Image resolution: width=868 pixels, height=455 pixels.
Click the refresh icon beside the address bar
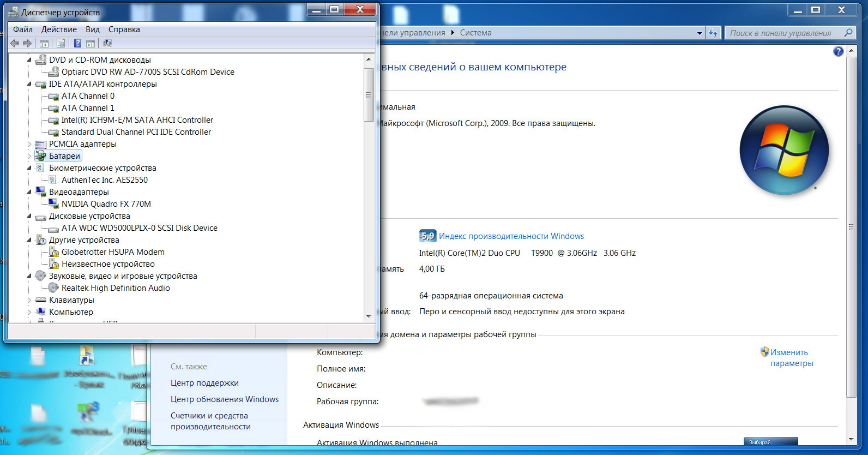pyautogui.click(x=713, y=33)
